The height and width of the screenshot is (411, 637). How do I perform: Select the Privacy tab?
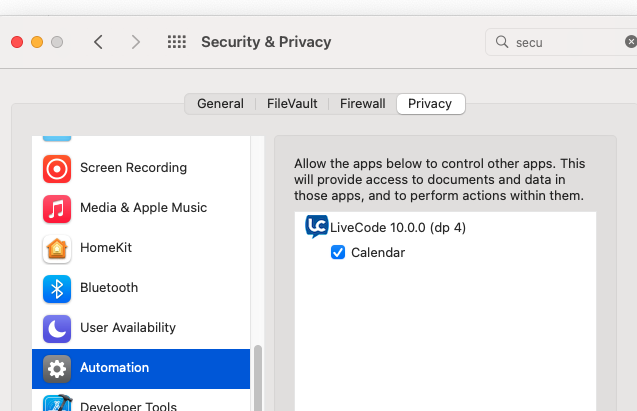coord(430,103)
